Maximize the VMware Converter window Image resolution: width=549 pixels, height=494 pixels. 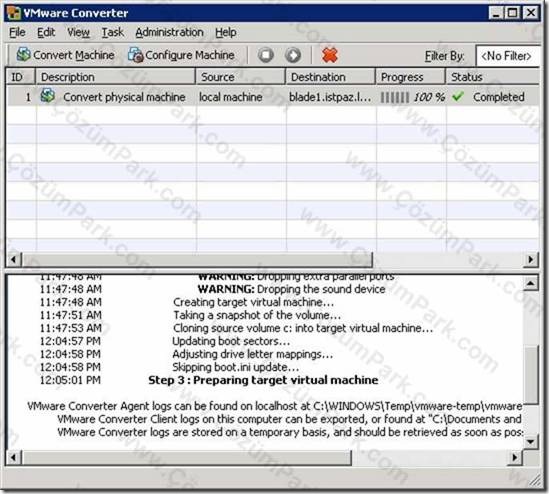pos(512,13)
